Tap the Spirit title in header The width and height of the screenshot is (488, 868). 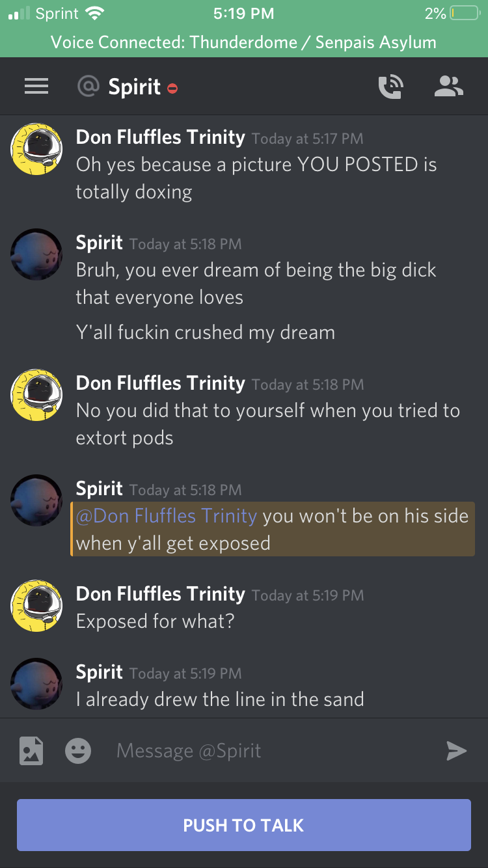(x=135, y=87)
